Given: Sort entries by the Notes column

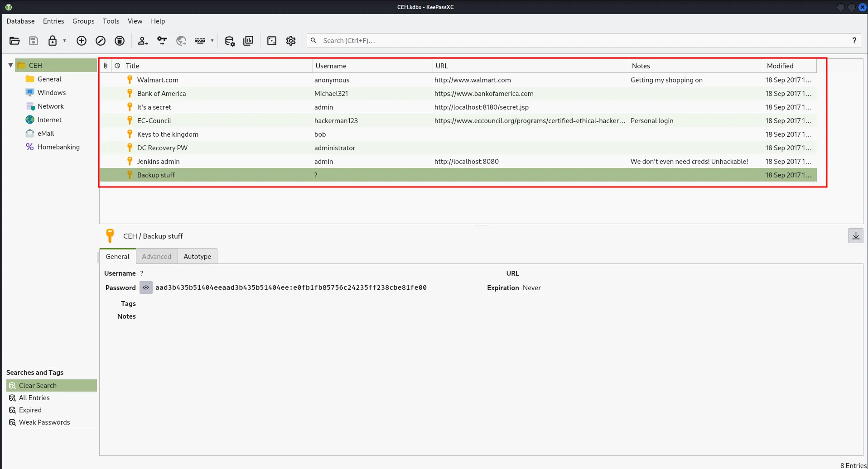Looking at the screenshot, I should tap(697, 66).
